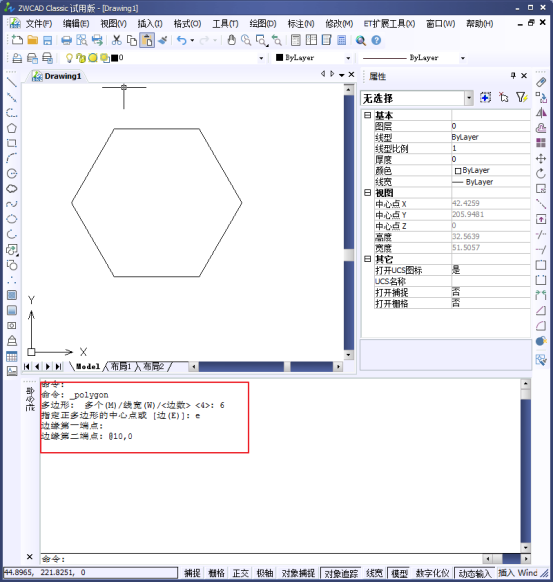Screen dimensions: 554x582
Task: Click the 线宽 lineweight status button
Action: pyautogui.click(x=374, y=573)
